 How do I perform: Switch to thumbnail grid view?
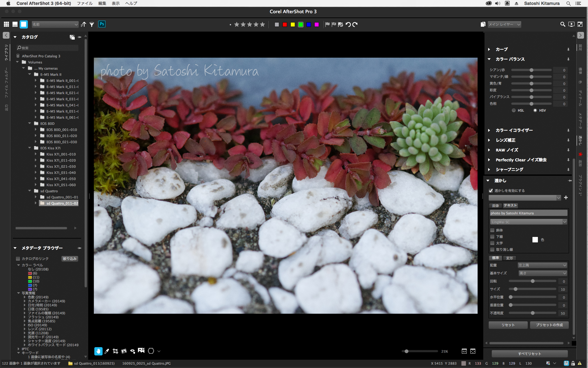(6, 25)
